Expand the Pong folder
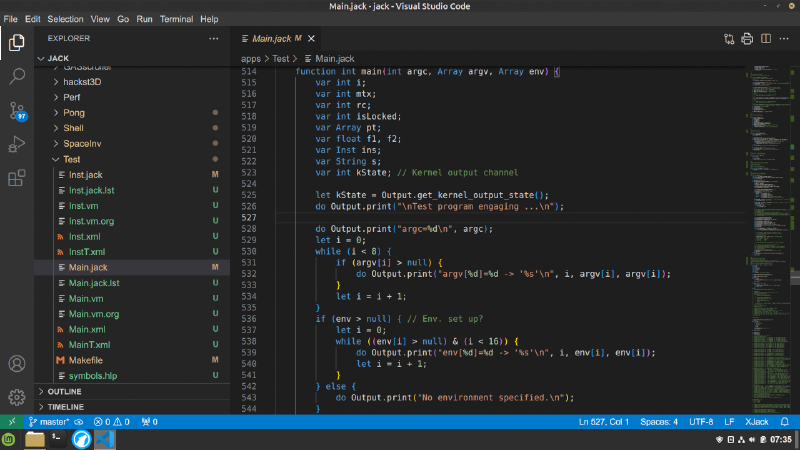This screenshot has width=800, height=450. pos(74,113)
